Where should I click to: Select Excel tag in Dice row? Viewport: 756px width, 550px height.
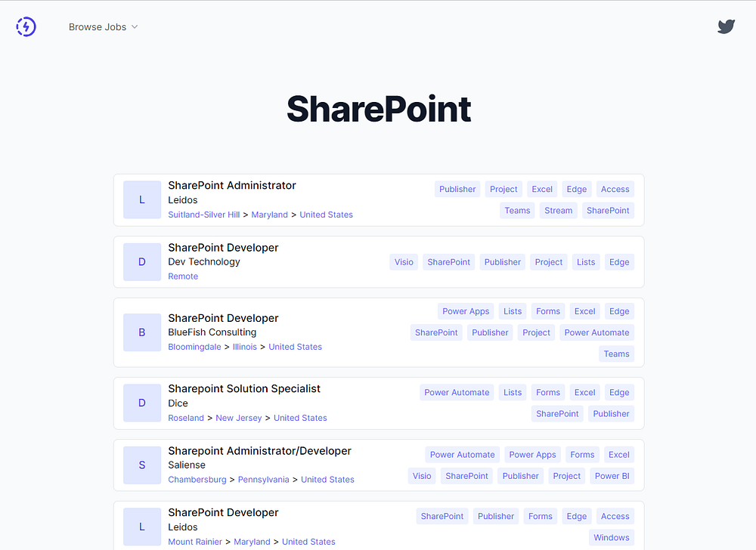[x=585, y=393]
